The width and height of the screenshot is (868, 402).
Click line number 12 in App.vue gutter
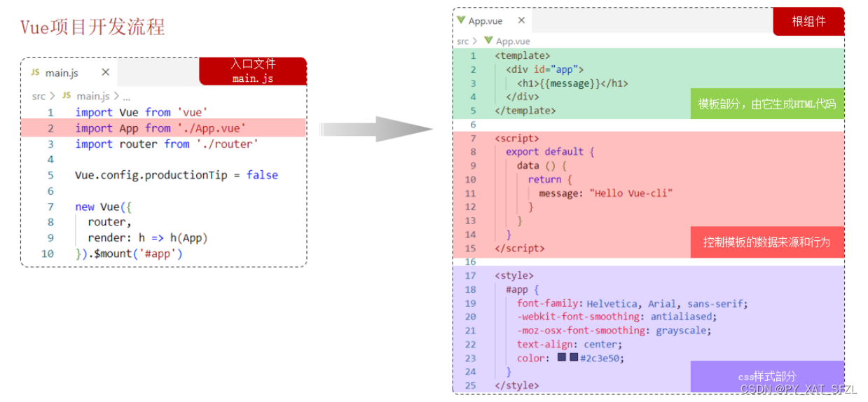470,207
